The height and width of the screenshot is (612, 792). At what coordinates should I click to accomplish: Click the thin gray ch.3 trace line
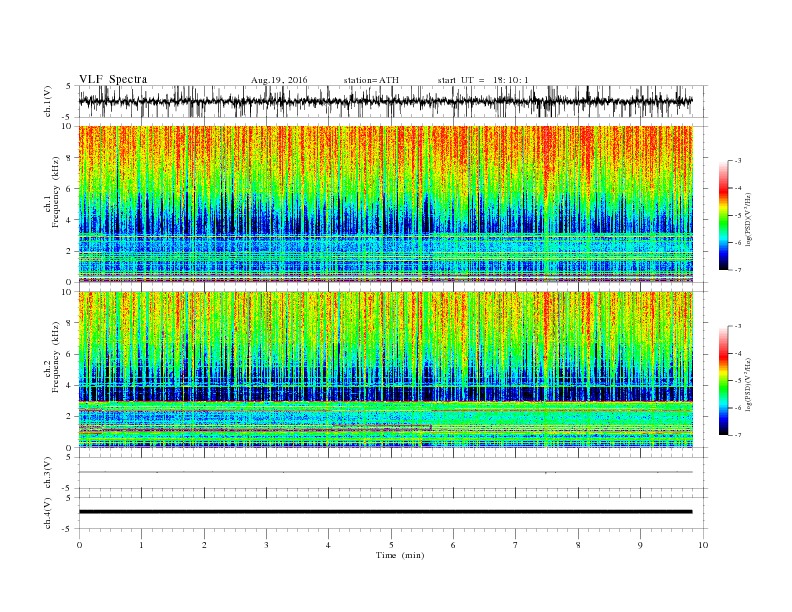click(x=385, y=472)
